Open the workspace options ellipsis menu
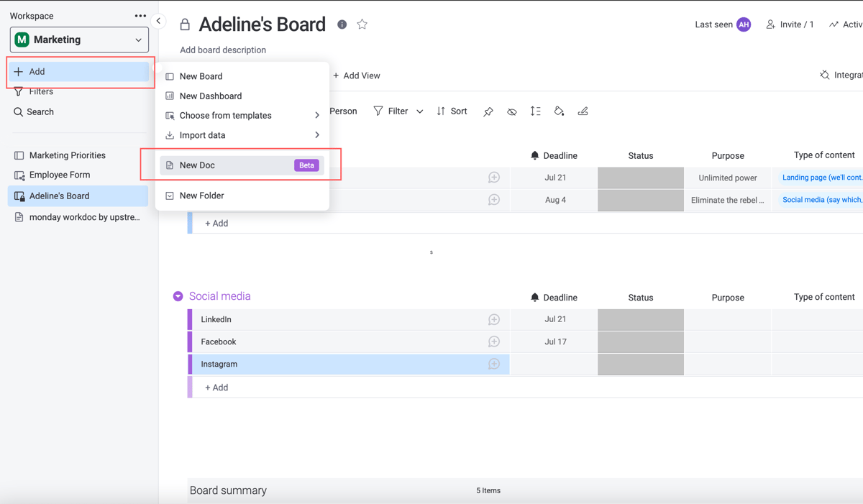Image resolution: width=863 pixels, height=504 pixels. [141, 14]
